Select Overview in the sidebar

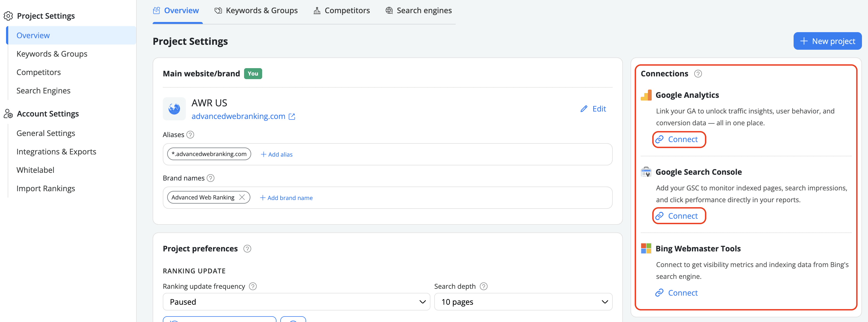(x=71, y=35)
